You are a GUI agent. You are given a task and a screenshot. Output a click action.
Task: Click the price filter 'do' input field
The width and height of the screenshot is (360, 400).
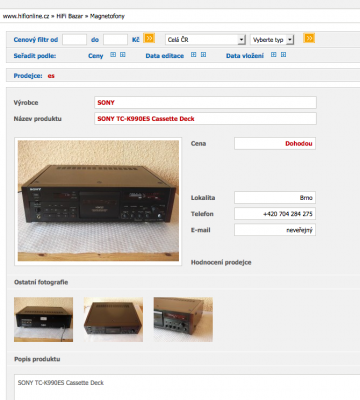(x=115, y=40)
